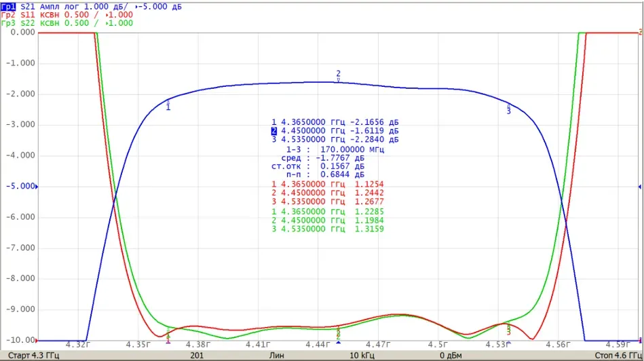This screenshot has width=644, height=361.
Task: Click green S22 readout with value 1.3159
Action: pyautogui.click(x=327, y=229)
